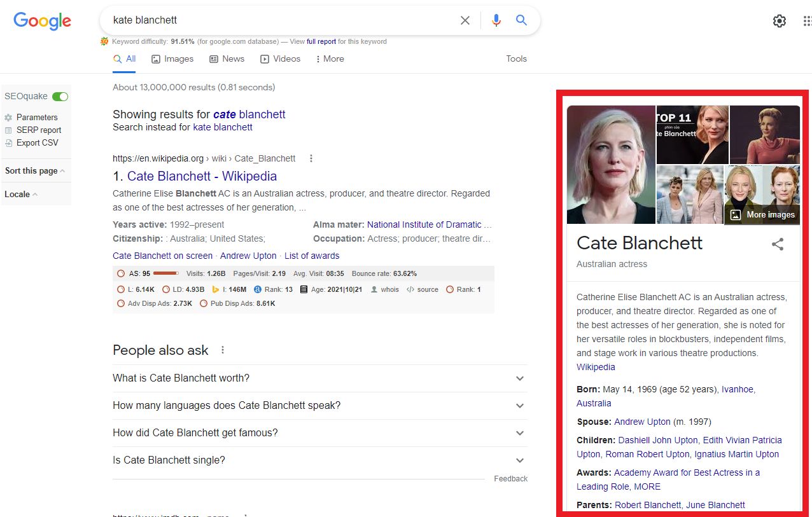The height and width of the screenshot is (517, 812).
Task: Click the L: 6.14K links metric
Action: (x=136, y=289)
